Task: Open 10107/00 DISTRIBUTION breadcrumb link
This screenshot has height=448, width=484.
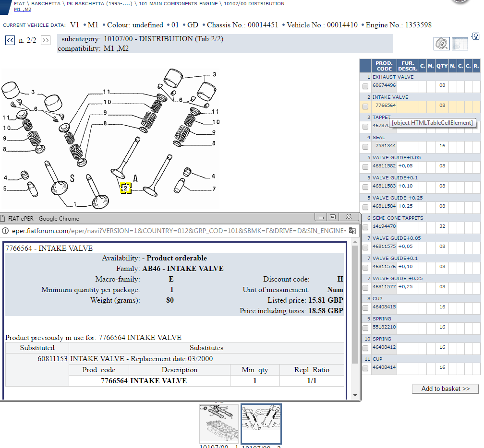Action: point(254,4)
